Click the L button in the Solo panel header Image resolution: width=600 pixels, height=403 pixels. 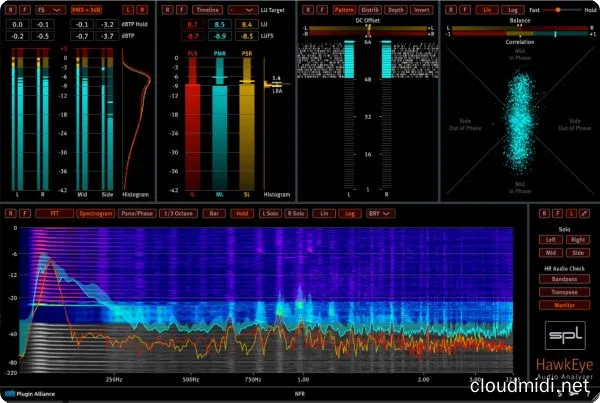pos(571,213)
